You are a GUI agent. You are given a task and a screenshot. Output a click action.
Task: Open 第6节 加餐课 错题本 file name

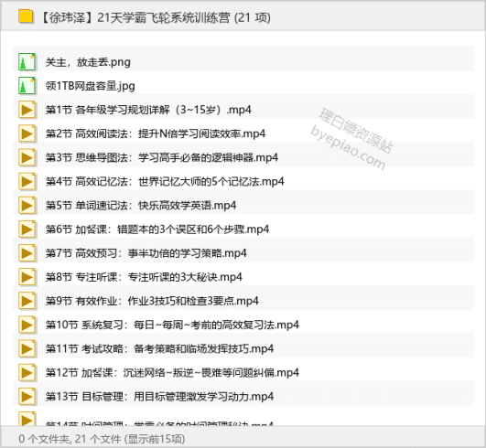click(x=157, y=229)
